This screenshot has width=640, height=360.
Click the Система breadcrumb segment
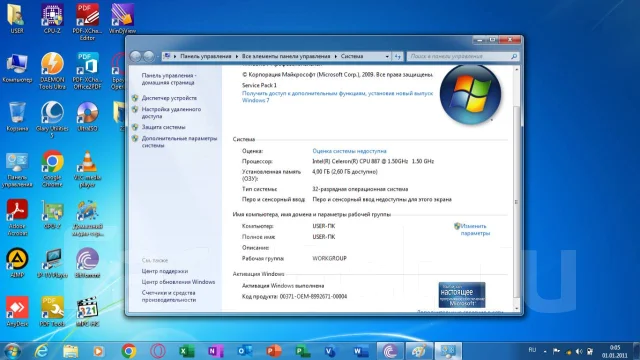[x=352, y=56]
